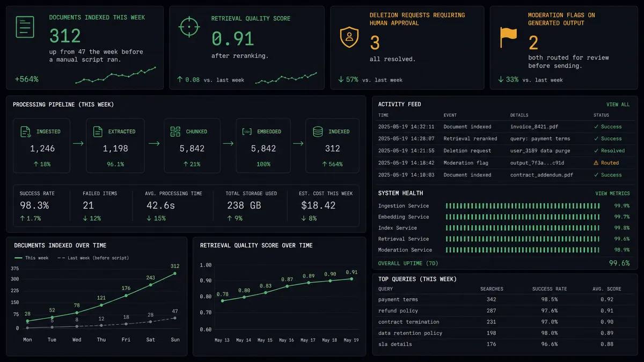The width and height of the screenshot is (644, 362).
Task: Click the This week legend entry
Action: coord(31,258)
